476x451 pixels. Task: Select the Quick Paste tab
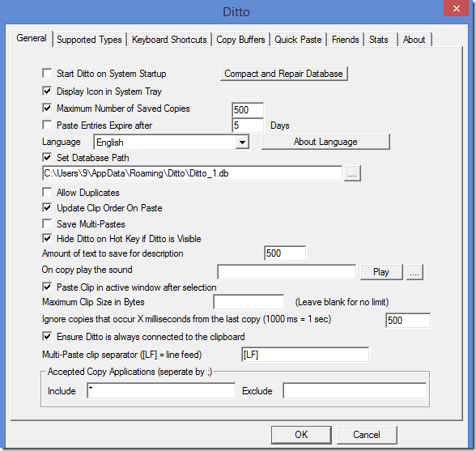pos(298,40)
